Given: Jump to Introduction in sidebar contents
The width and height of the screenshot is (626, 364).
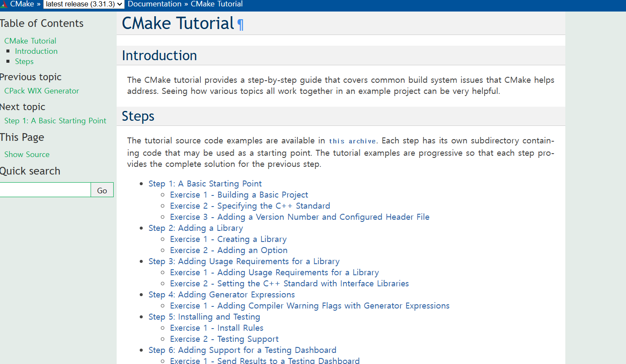Looking at the screenshot, I should tap(36, 51).
